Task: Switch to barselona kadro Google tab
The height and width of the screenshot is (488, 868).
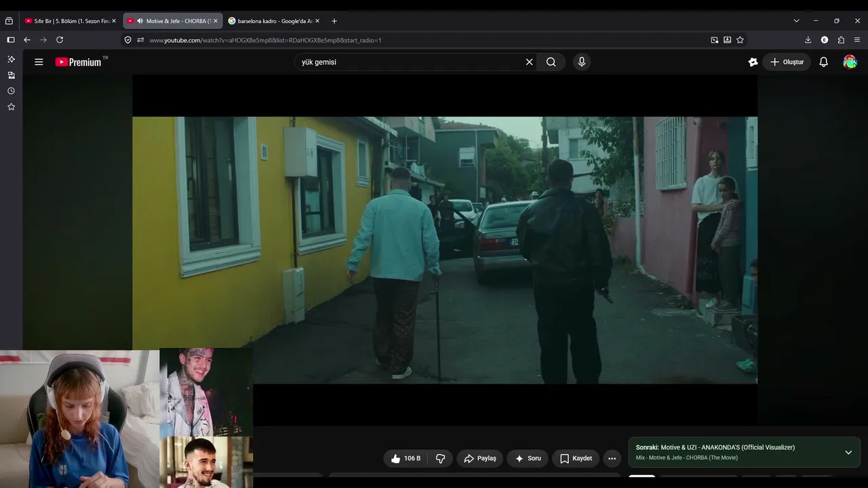Action: click(x=274, y=21)
